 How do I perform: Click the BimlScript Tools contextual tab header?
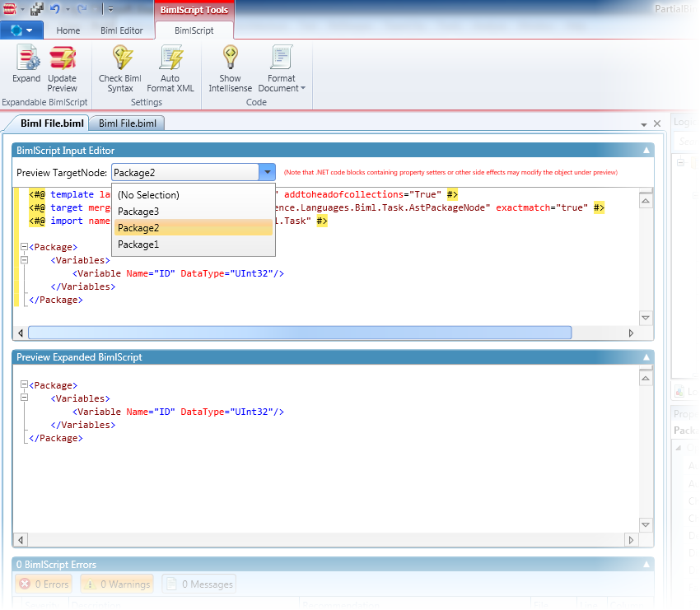194,10
